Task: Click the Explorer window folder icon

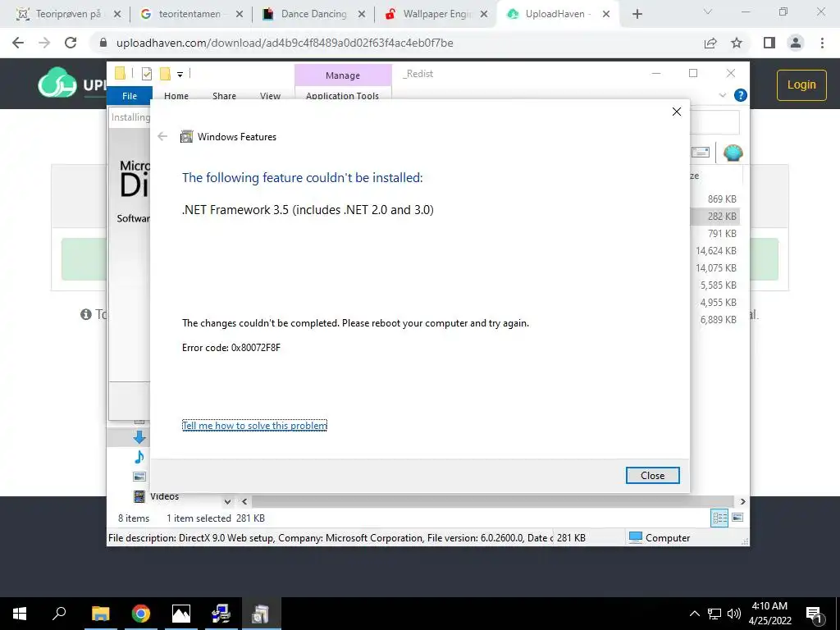Action: click(120, 73)
